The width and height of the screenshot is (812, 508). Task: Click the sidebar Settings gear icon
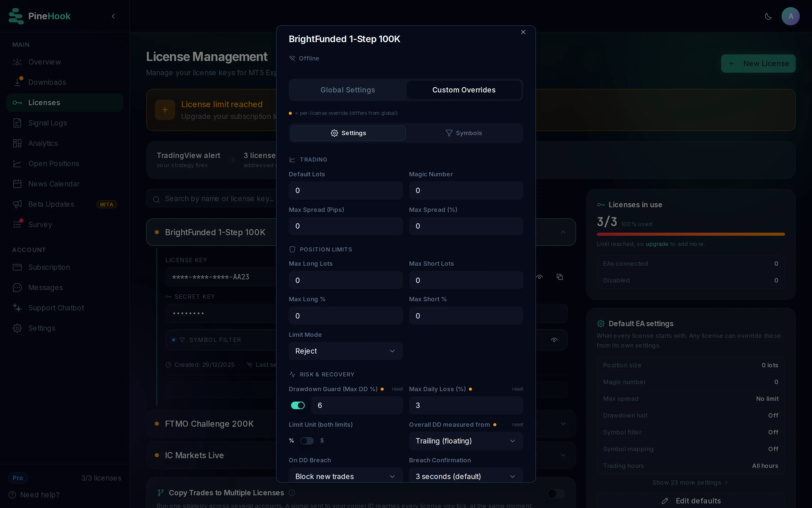[x=17, y=328]
